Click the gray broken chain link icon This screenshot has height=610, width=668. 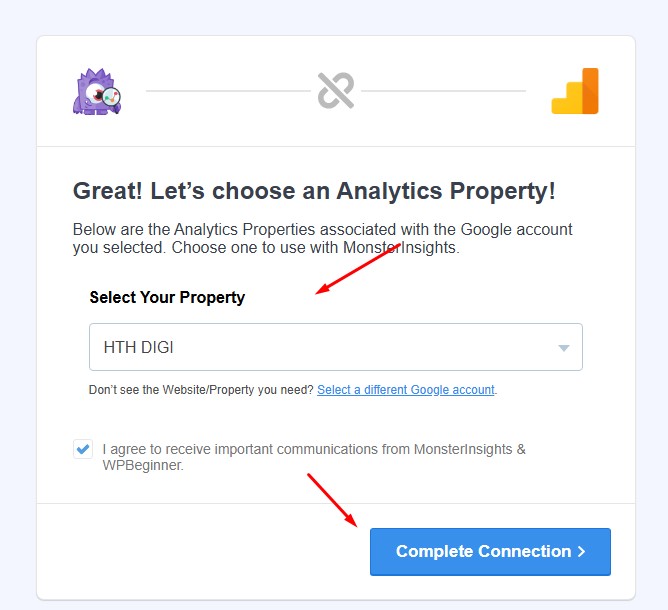click(x=336, y=91)
